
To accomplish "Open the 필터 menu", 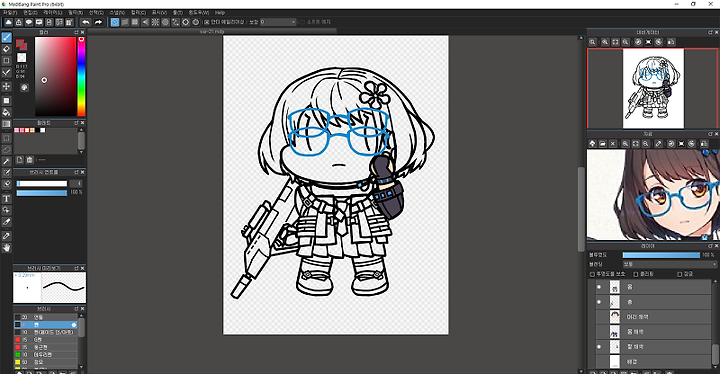I will [x=75, y=13].
